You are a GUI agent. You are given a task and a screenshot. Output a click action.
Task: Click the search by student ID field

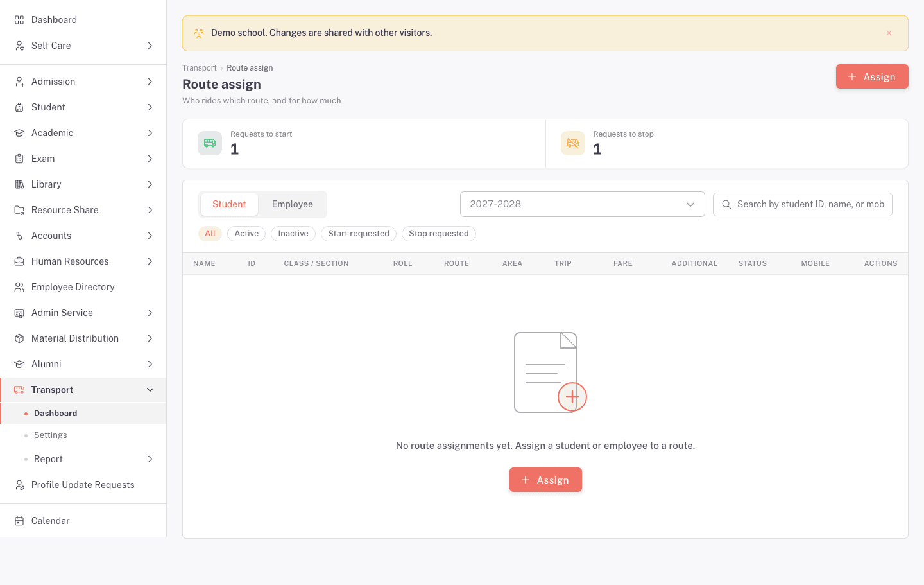pos(803,204)
